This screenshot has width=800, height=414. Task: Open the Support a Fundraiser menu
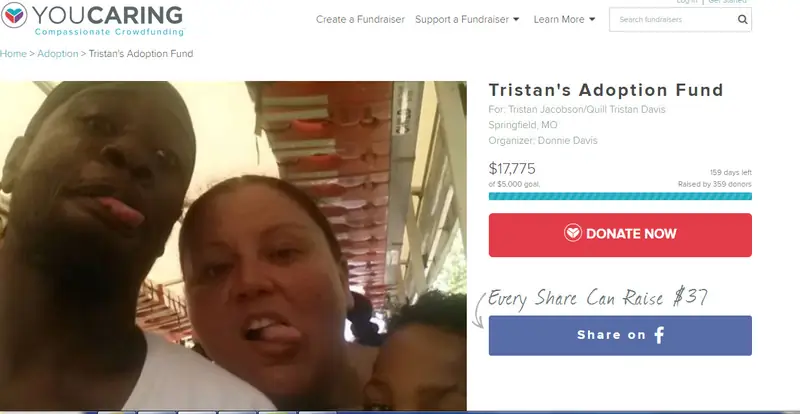tap(467, 19)
